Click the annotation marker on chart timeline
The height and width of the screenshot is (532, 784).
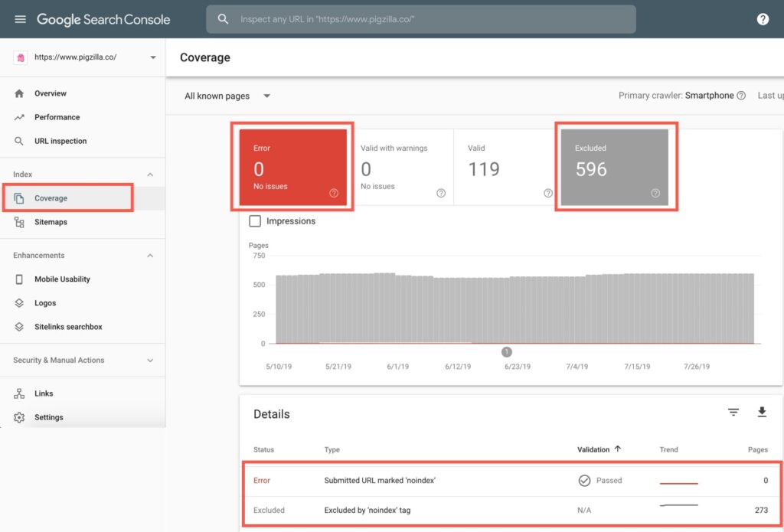pos(506,351)
